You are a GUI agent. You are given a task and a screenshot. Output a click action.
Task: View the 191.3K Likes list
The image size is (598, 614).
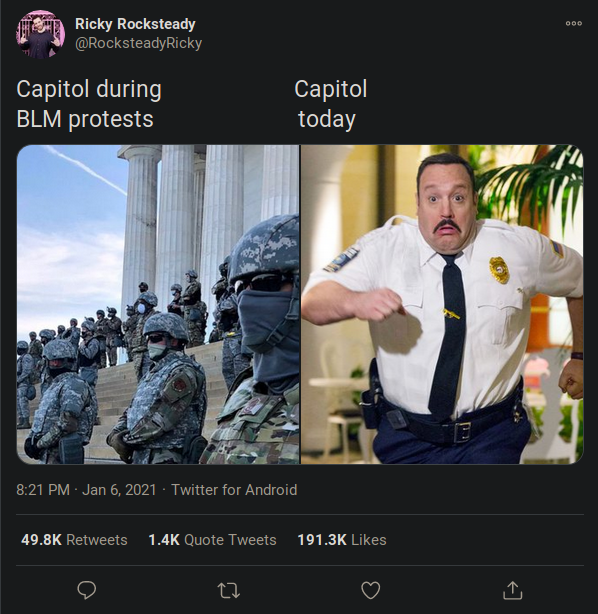(x=342, y=540)
